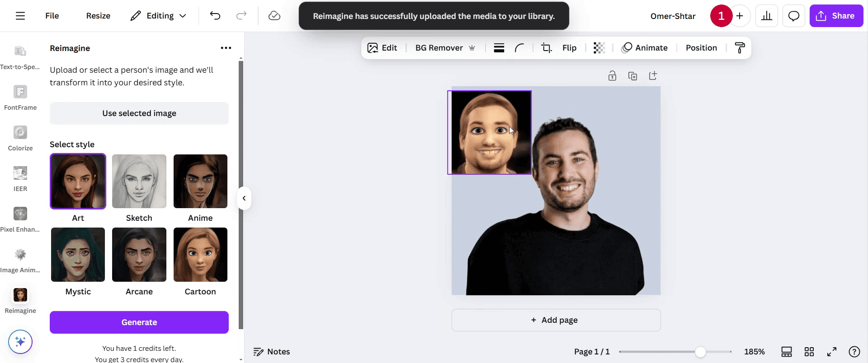Lock the page with padlock icon
Image resolution: width=868 pixels, height=363 pixels.
pos(612,76)
